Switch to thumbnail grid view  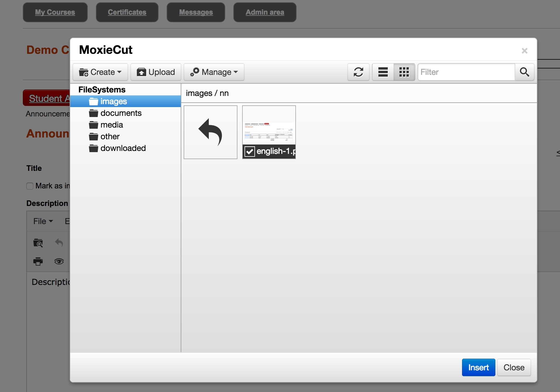pyautogui.click(x=404, y=72)
